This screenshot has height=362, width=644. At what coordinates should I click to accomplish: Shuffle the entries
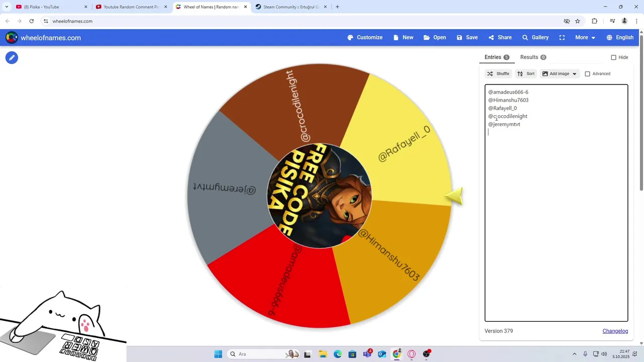[x=498, y=74]
